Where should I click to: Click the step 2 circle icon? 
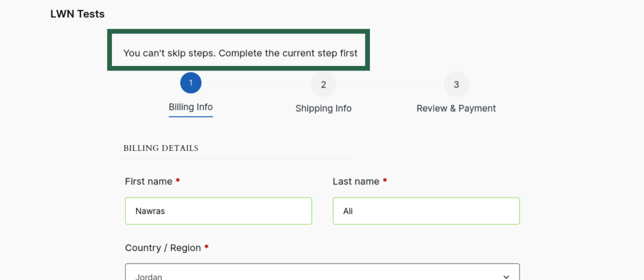(x=323, y=84)
